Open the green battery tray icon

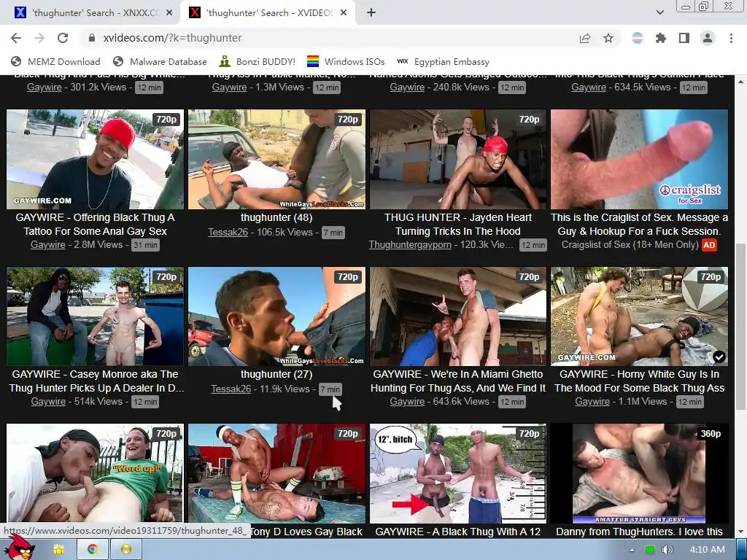pyautogui.click(x=650, y=550)
